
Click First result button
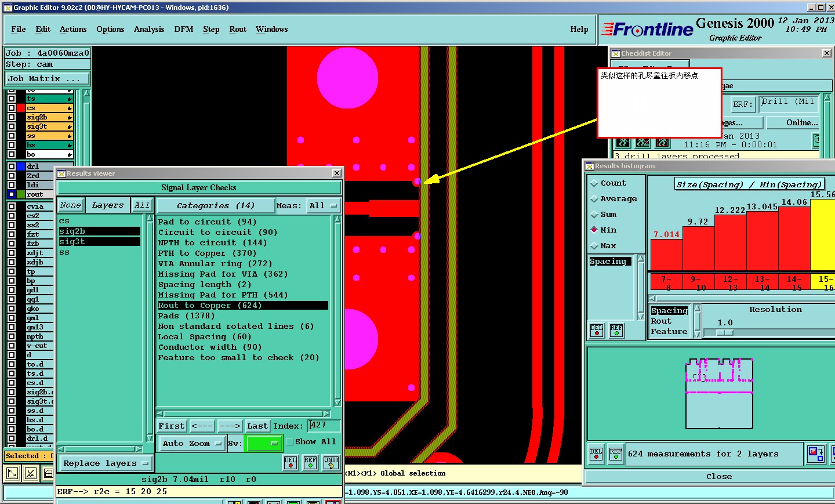(172, 426)
